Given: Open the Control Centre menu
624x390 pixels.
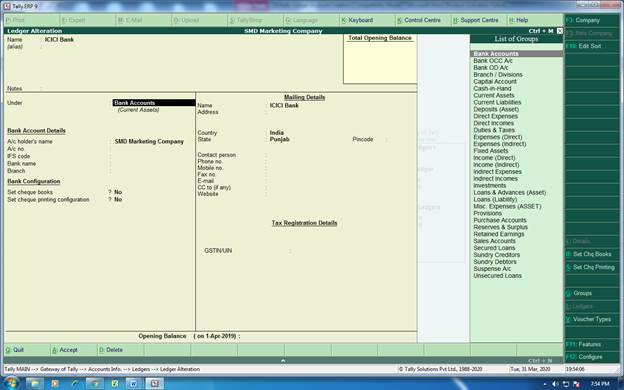Looking at the screenshot, I should [x=419, y=20].
